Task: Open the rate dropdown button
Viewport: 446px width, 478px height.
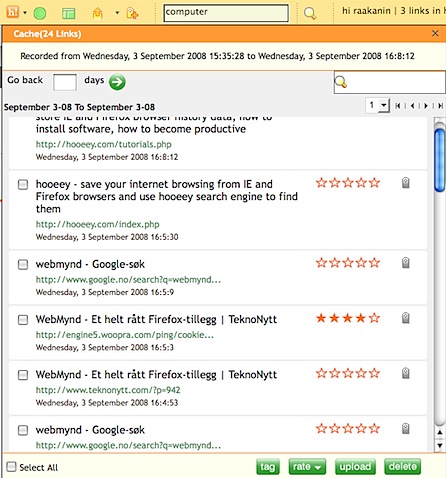Action: point(307,467)
